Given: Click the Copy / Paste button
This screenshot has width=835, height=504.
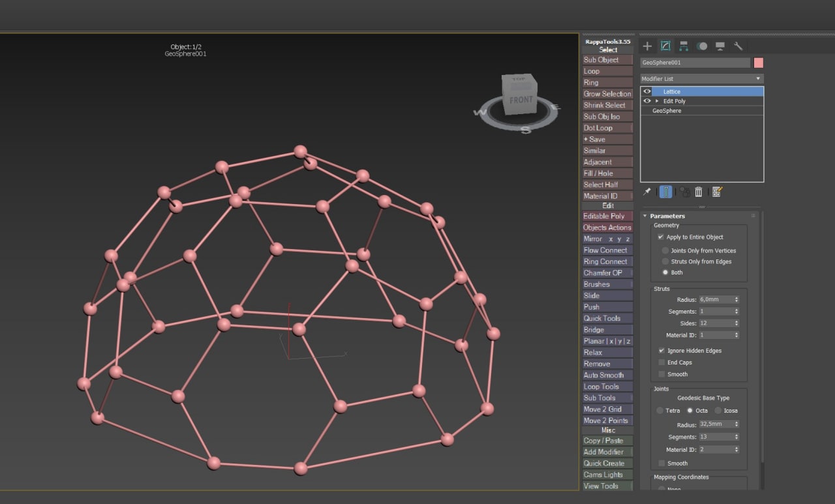Looking at the screenshot, I should pyautogui.click(x=607, y=441).
